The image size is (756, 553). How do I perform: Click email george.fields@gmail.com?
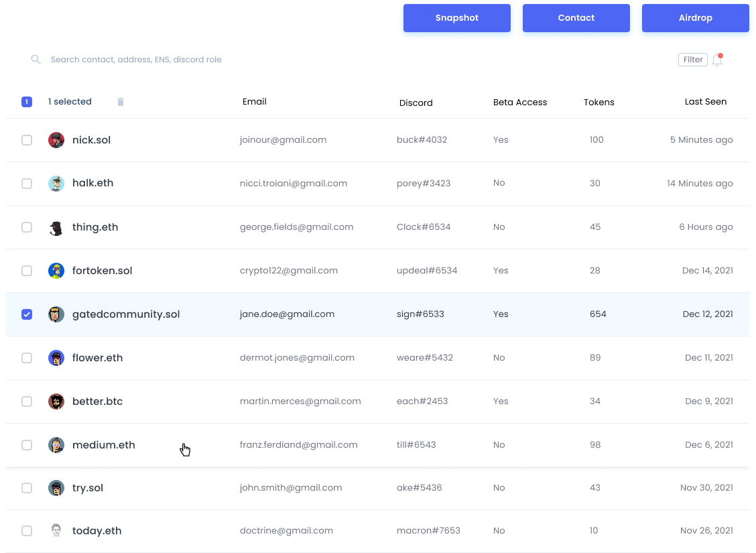pyautogui.click(x=296, y=227)
